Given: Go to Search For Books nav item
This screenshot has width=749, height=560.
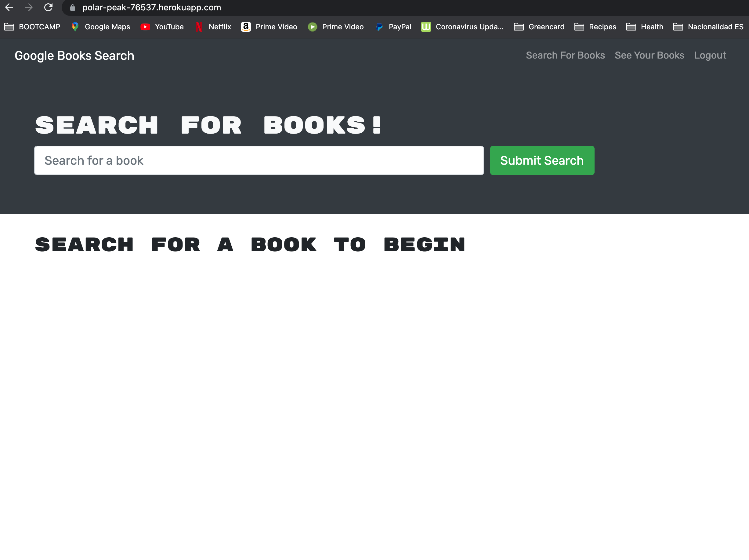Looking at the screenshot, I should pyautogui.click(x=565, y=55).
